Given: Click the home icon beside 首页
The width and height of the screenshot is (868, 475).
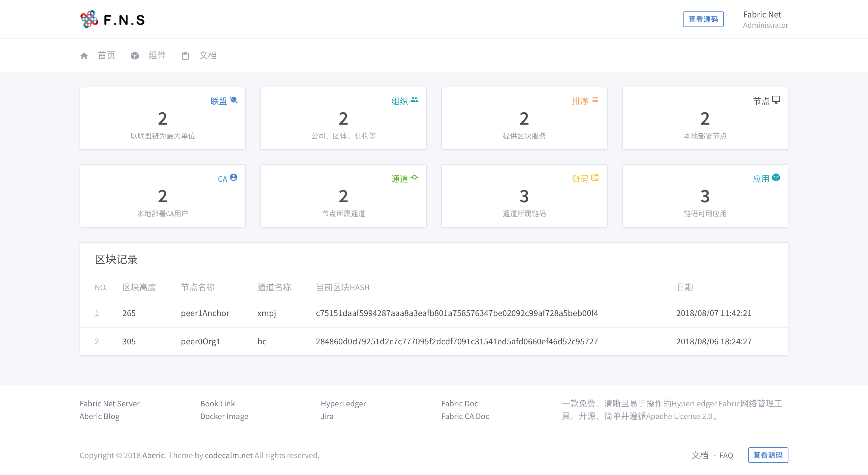Looking at the screenshot, I should (x=84, y=56).
